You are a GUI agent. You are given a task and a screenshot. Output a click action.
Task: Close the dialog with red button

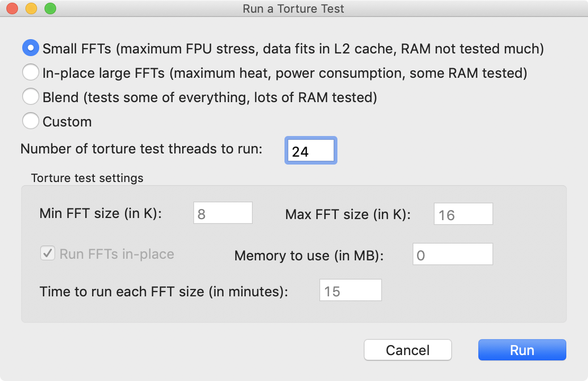pyautogui.click(x=12, y=9)
